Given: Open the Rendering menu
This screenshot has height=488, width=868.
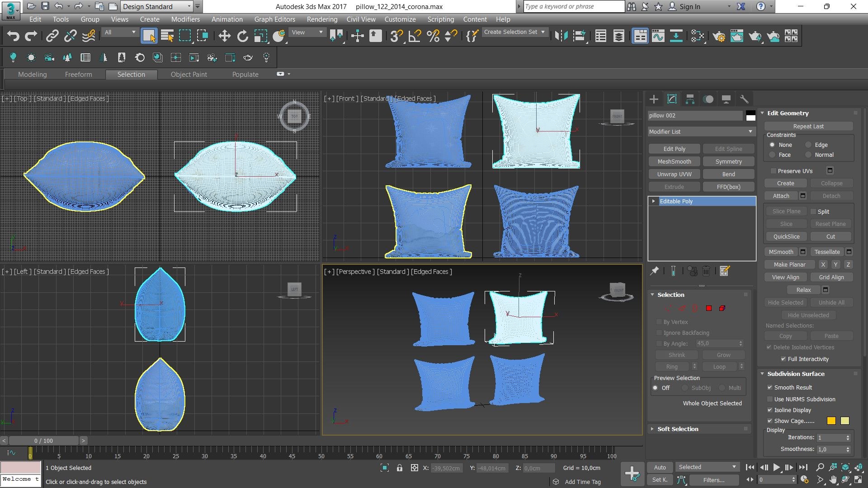Looking at the screenshot, I should (322, 19).
